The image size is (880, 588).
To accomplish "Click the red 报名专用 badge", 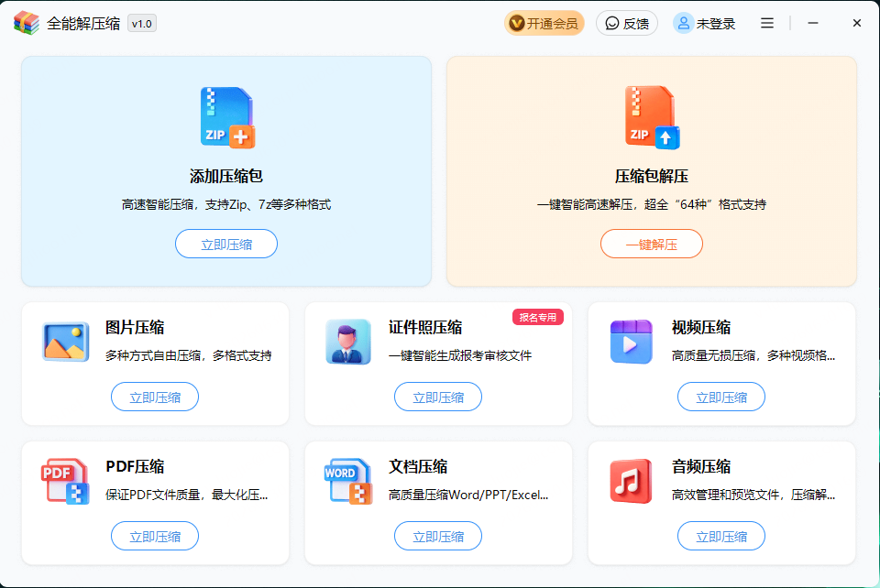I will point(538,317).
